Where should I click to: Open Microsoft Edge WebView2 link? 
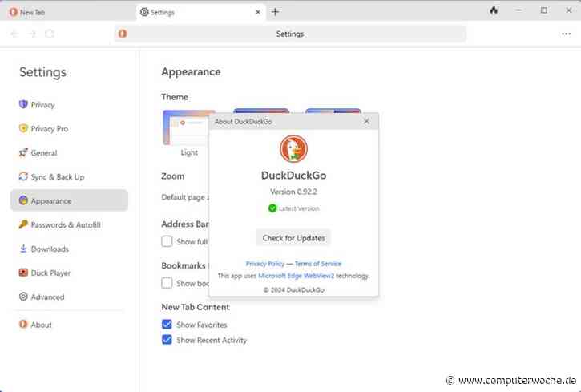(x=296, y=276)
